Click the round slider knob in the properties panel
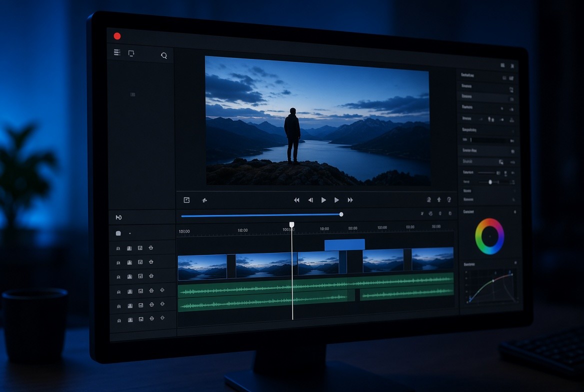The height and width of the screenshot is (392, 584). [490, 182]
